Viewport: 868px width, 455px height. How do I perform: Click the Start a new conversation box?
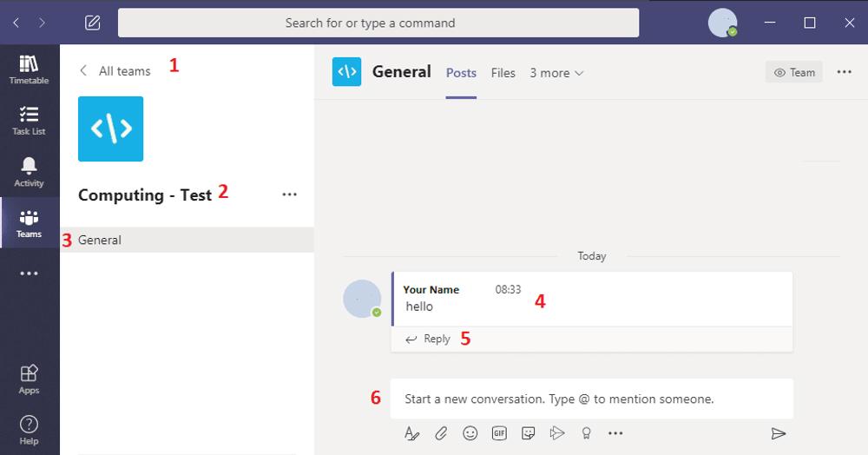590,399
